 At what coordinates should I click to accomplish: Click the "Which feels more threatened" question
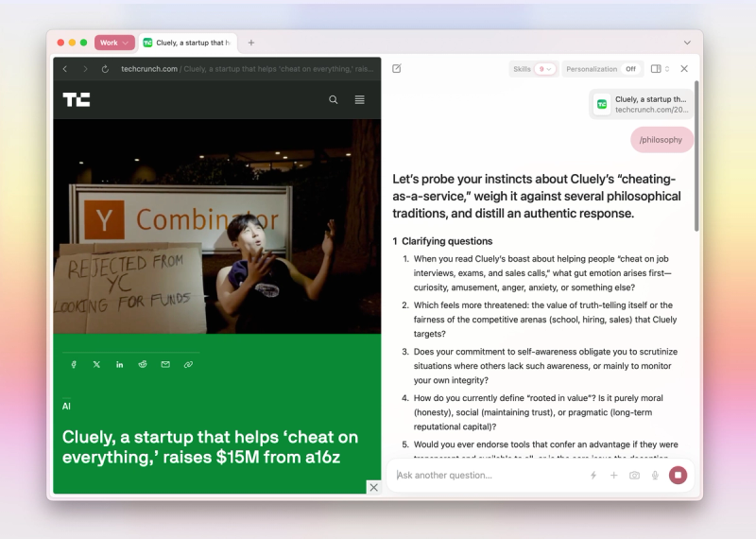(x=545, y=320)
